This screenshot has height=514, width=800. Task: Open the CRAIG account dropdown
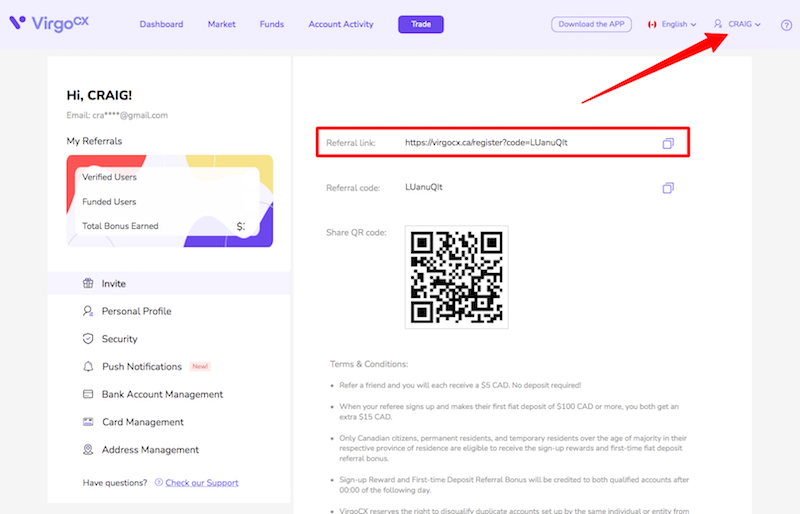click(744, 24)
